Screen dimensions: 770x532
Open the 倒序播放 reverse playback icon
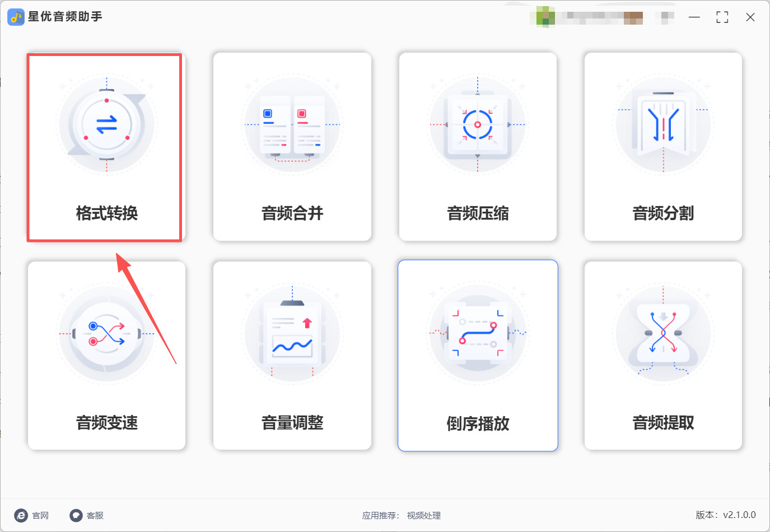[x=478, y=333]
